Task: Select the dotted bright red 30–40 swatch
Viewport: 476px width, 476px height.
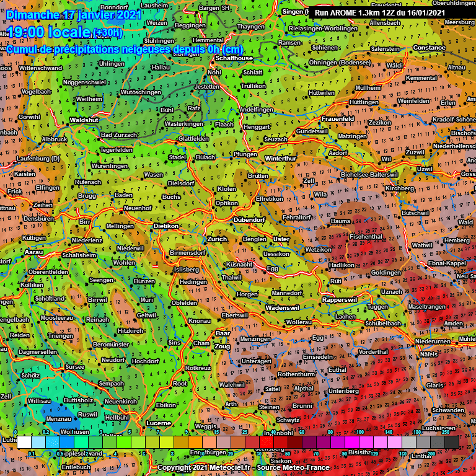Action: pyautogui.click(x=267, y=443)
